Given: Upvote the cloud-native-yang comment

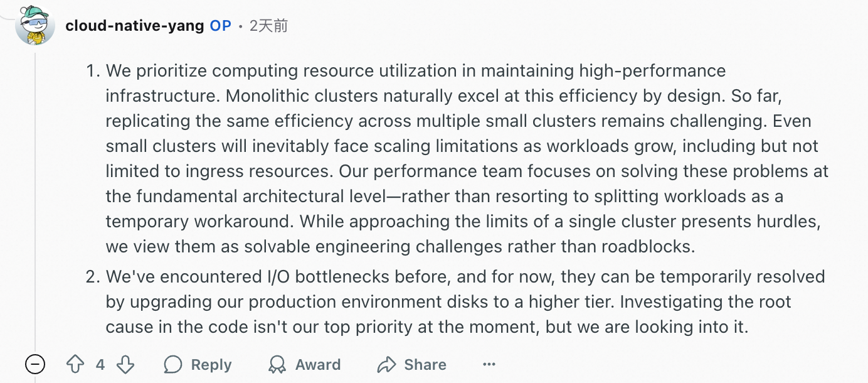Looking at the screenshot, I should pyautogui.click(x=75, y=365).
